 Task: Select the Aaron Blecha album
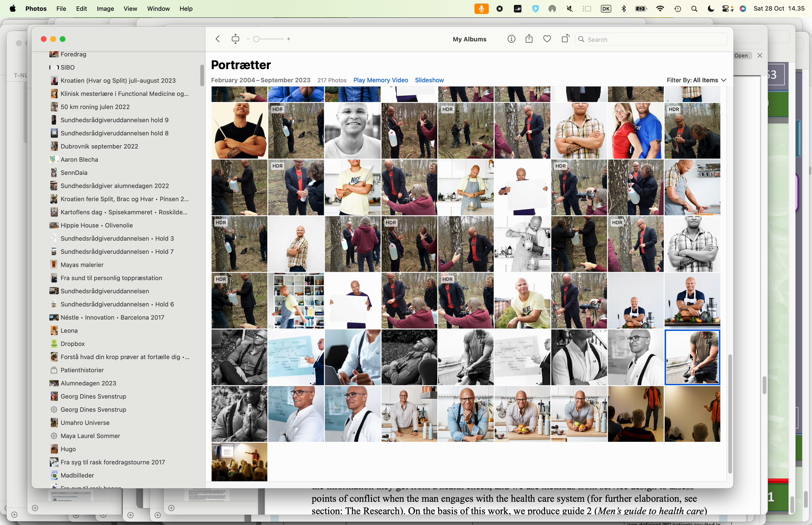[79, 159]
